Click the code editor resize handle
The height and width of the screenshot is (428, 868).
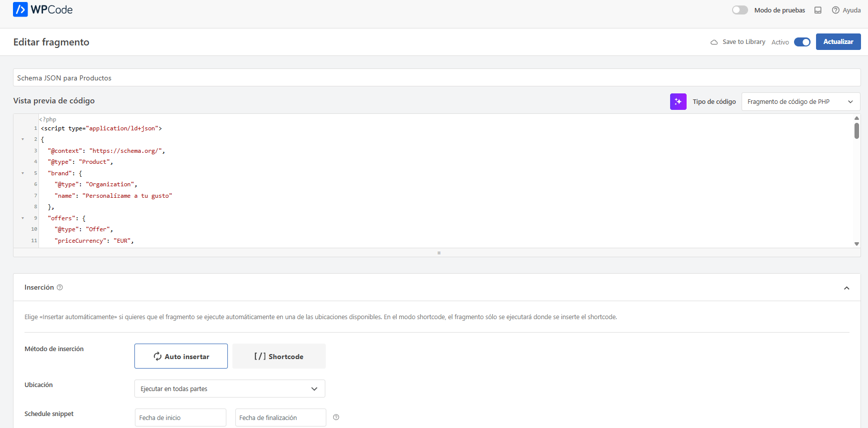[439, 253]
